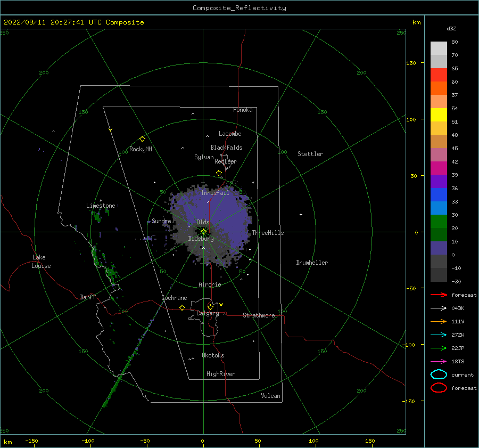Click the red forecast arrow in legend

point(439,295)
